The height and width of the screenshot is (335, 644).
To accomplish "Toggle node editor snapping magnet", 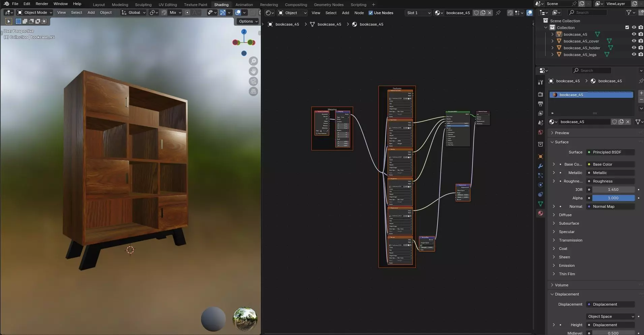I will click(510, 13).
